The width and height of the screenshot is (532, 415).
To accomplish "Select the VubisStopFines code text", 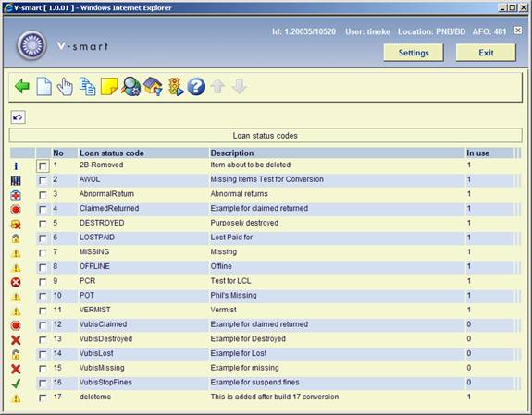I will pyautogui.click(x=105, y=382).
